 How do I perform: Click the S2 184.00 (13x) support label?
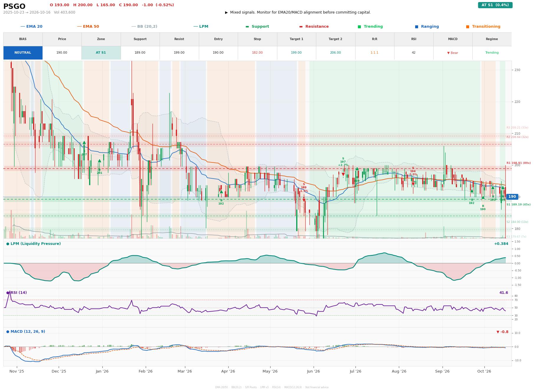coord(517,222)
